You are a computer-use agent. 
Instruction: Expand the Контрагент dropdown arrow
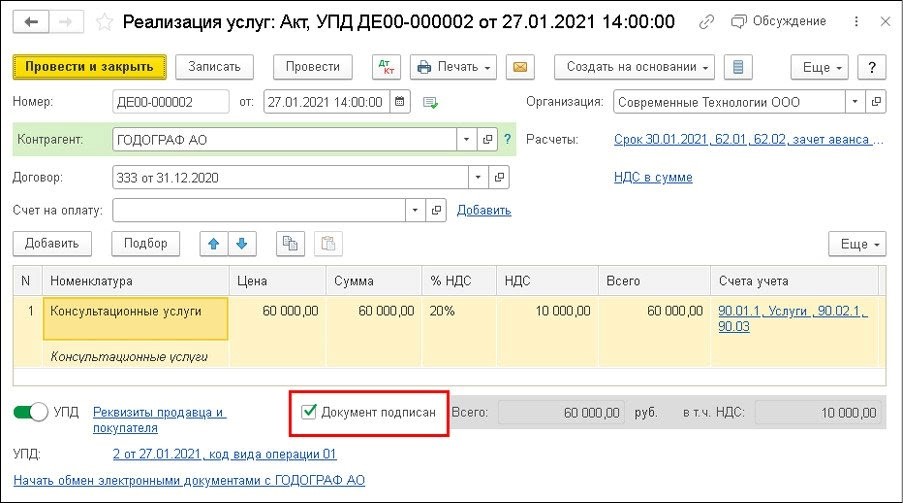(466, 139)
